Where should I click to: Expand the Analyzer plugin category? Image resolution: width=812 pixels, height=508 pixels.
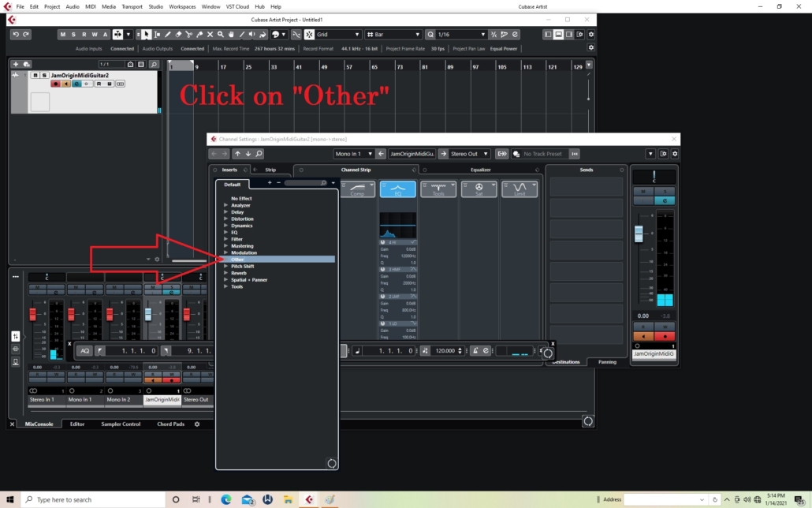[x=225, y=205]
